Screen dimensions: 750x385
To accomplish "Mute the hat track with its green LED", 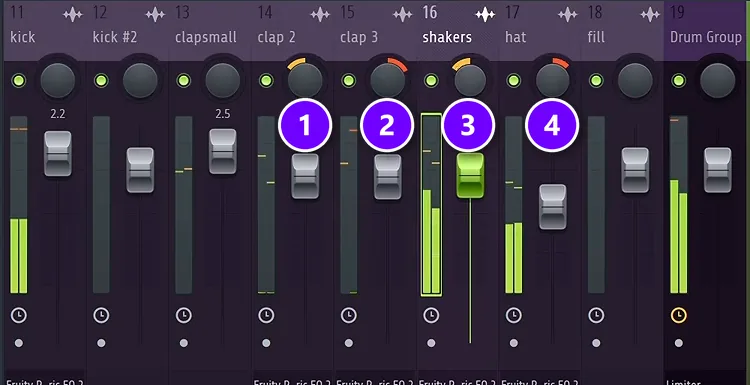I will [514, 80].
